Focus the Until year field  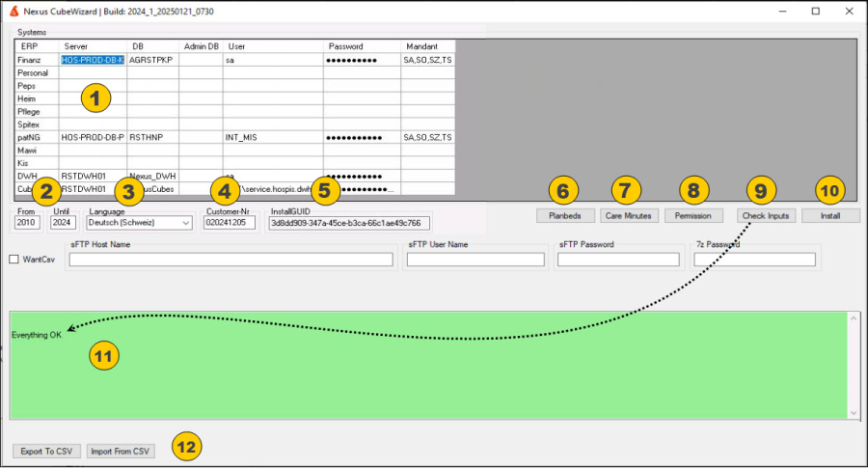(x=63, y=223)
